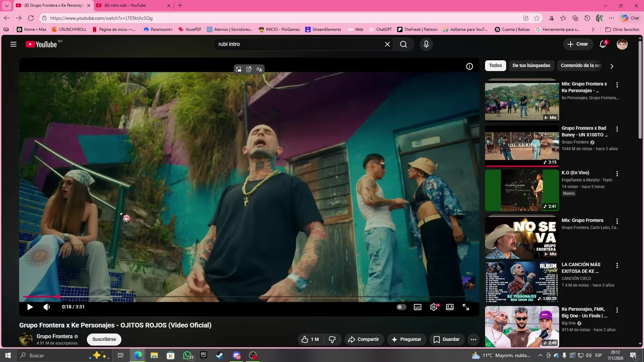
Task: Select De tus búsquedas chip
Action: 531,65
